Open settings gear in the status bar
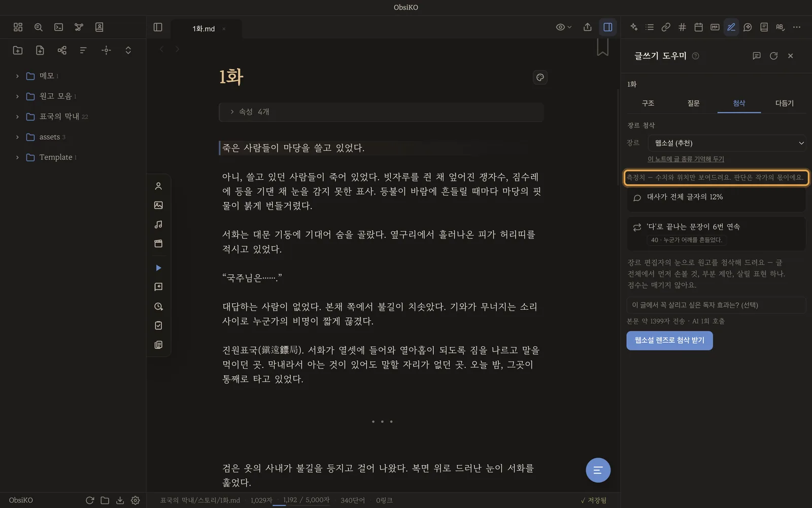Screen dimensions: 812x508 coord(136,500)
